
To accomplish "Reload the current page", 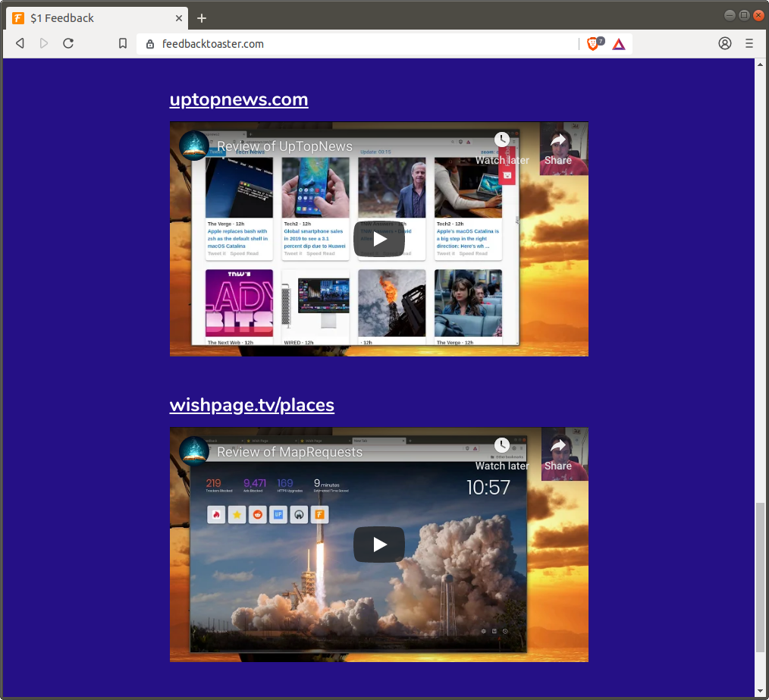I will (x=68, y=43).
